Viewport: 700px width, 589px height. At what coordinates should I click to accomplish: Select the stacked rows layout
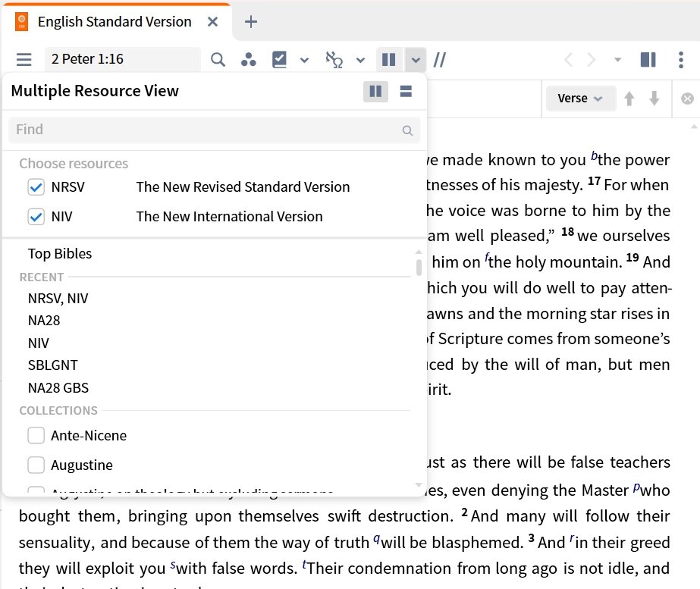click(x=406, y=92)
